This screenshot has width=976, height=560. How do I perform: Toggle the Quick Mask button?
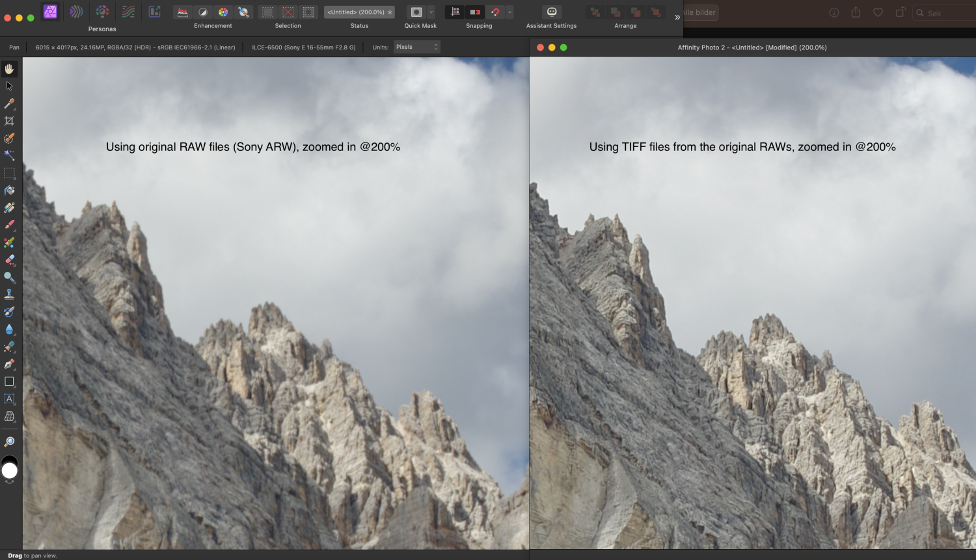tap(416, 12)
